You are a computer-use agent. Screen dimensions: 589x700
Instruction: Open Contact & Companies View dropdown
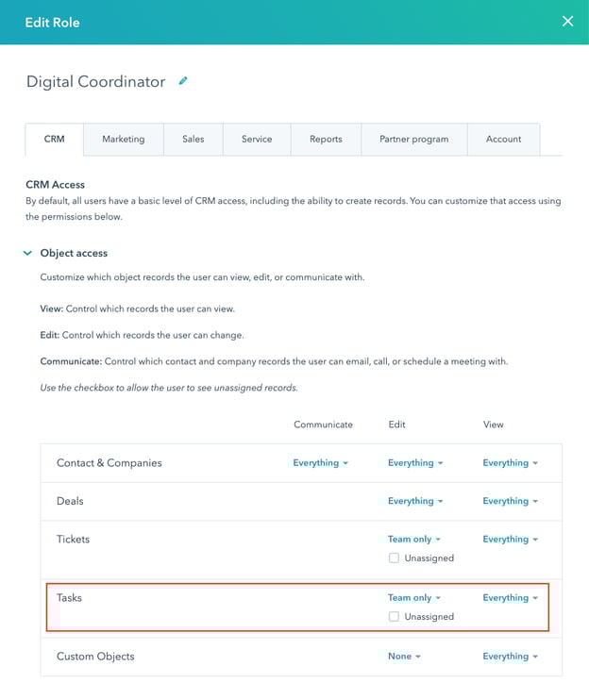(510, 463)
